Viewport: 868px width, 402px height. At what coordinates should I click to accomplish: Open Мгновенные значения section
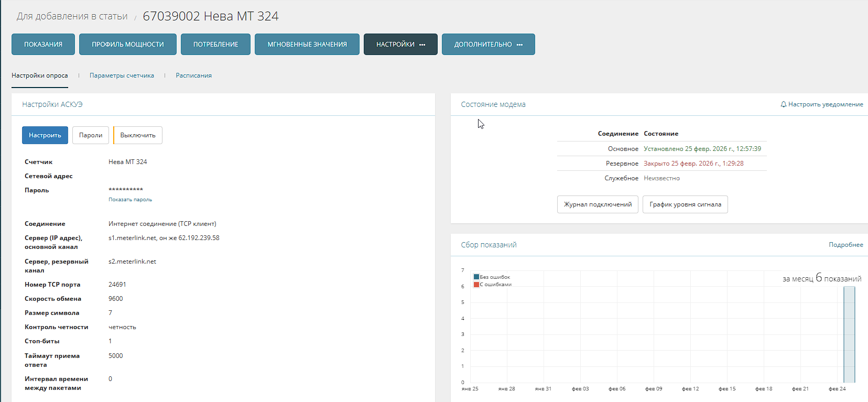(307, 45)
